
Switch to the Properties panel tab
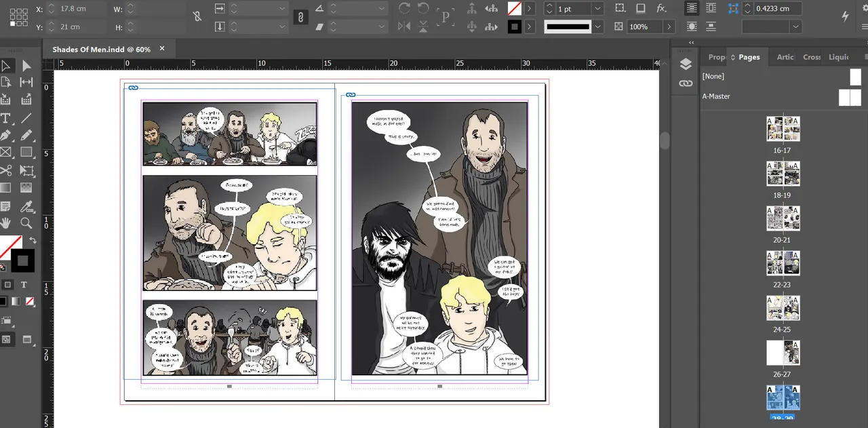click(x=716, y=57)
